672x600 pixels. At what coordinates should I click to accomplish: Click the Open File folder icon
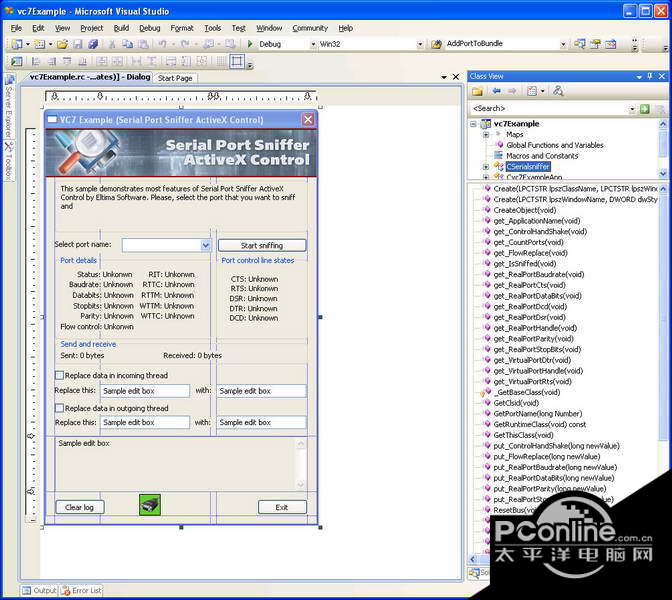pos(63,44)
